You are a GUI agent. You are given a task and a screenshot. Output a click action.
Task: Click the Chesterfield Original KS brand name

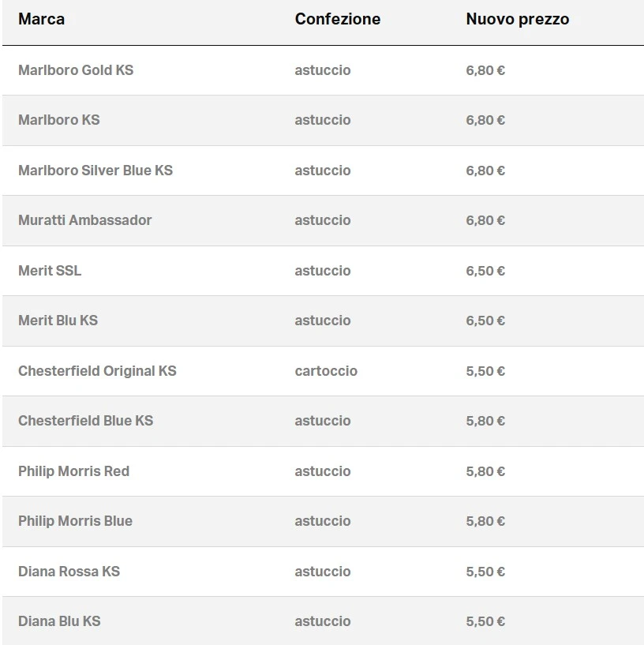[97, 371]
